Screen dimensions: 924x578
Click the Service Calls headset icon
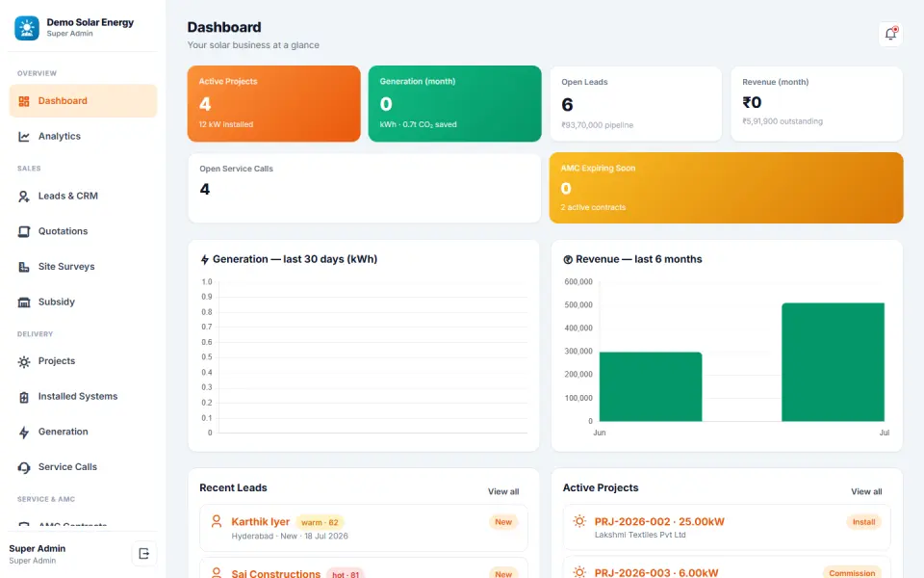23,468
